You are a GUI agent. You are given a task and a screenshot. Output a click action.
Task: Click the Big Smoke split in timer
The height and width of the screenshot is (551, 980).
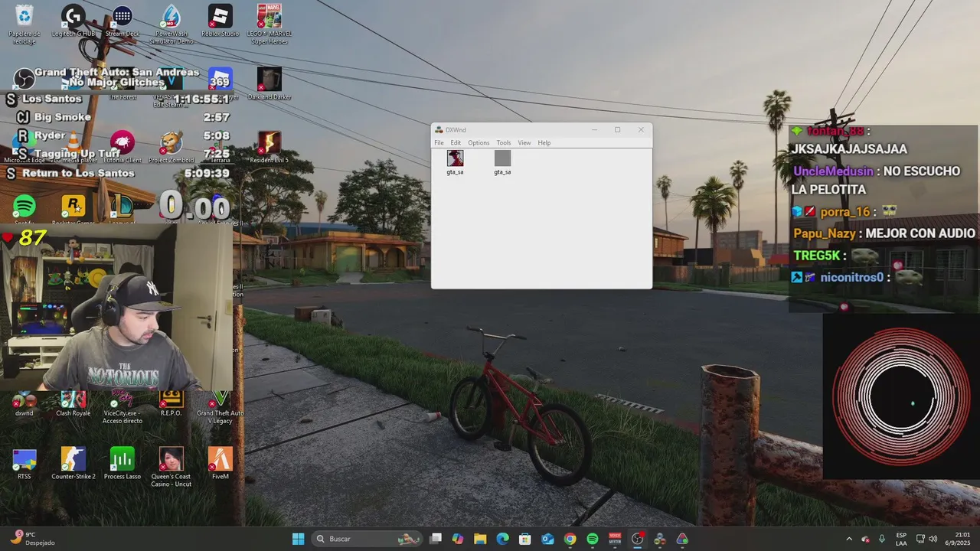pos(122,117)
